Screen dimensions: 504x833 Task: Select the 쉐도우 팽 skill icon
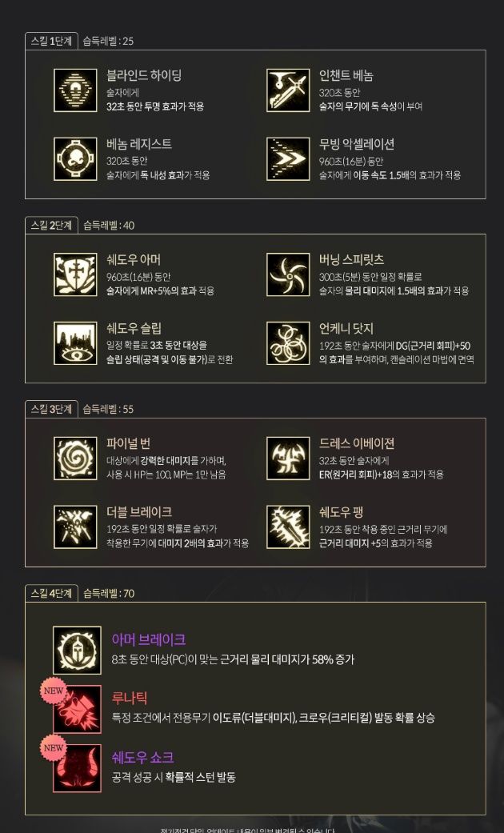pyautogui.click(x=288, y=527)
